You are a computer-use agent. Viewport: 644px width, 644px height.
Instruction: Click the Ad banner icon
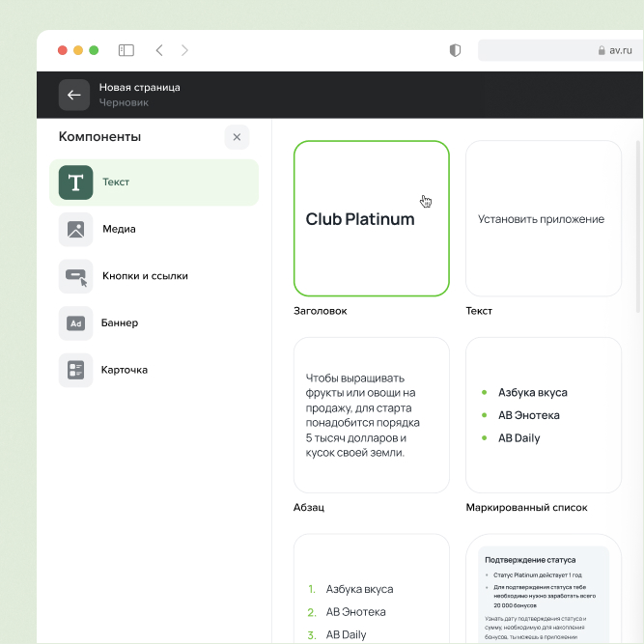[75, 323]
